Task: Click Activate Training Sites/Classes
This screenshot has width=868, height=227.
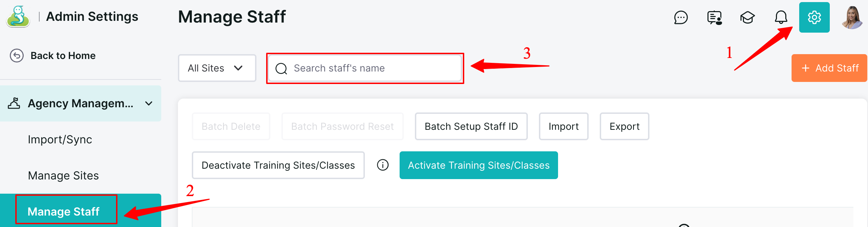Action: tap(478, 165)
